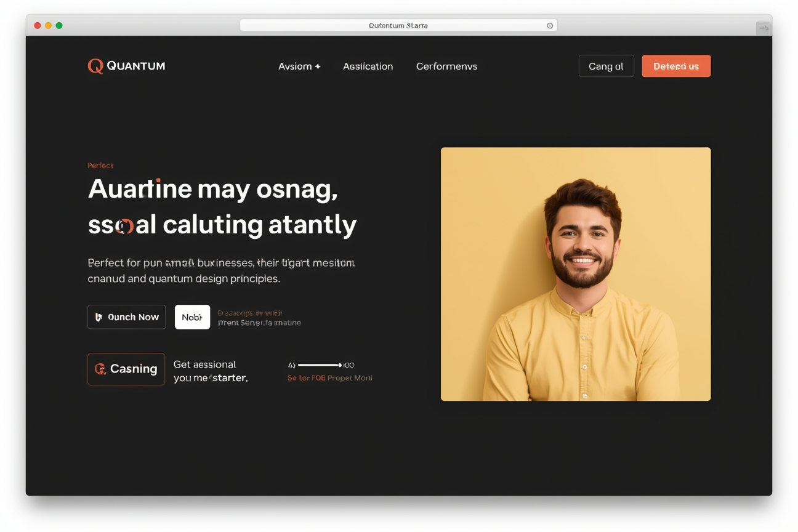Click the white slider track
Viewport: 798px width, 532px height.
coord(318,365)
